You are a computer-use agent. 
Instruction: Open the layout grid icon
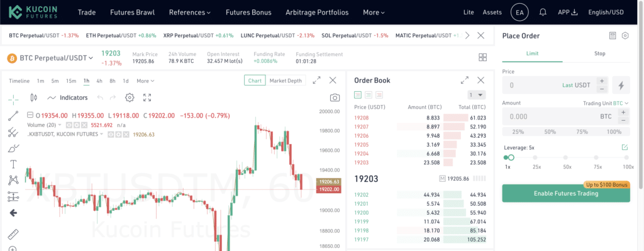pos(483,57)
